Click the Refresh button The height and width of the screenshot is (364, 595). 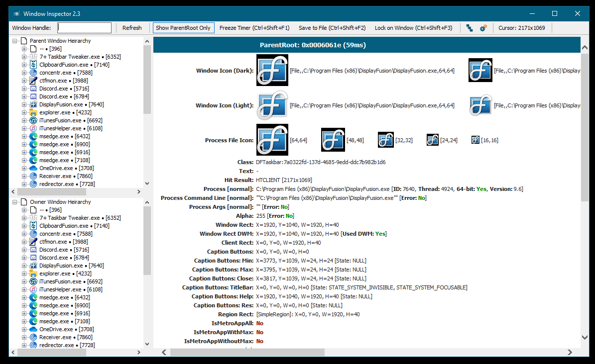click(132, 28)
